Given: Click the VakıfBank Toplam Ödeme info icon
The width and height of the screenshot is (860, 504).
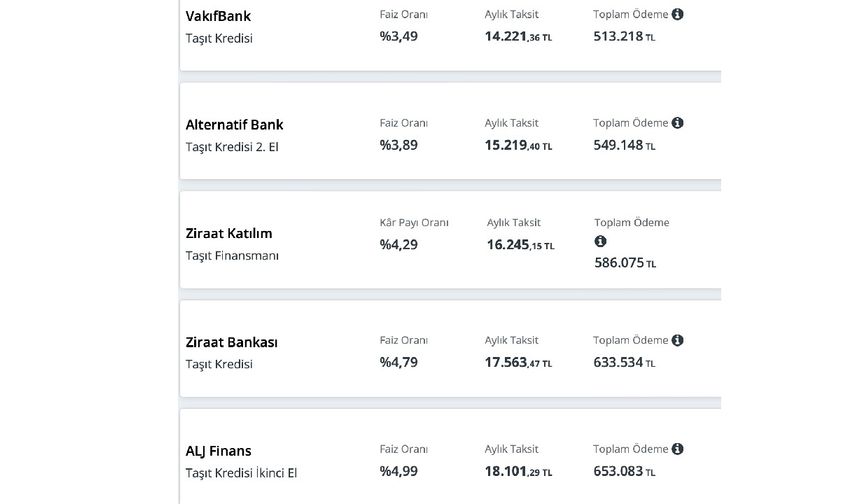Looking at the screenshot, I should (x=678, y=14).
